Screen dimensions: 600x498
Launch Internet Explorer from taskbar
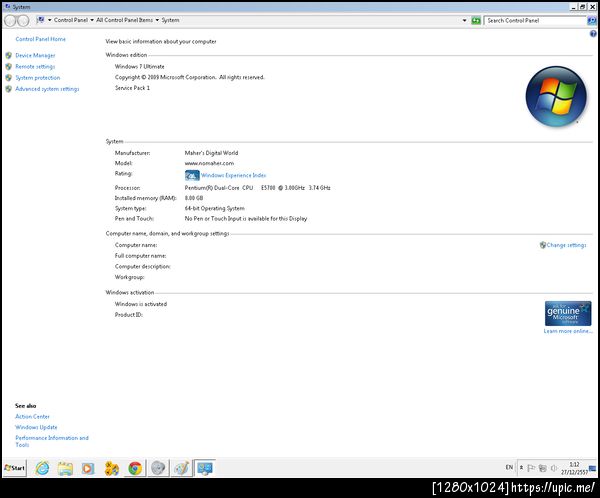click(x=42, y=468)
